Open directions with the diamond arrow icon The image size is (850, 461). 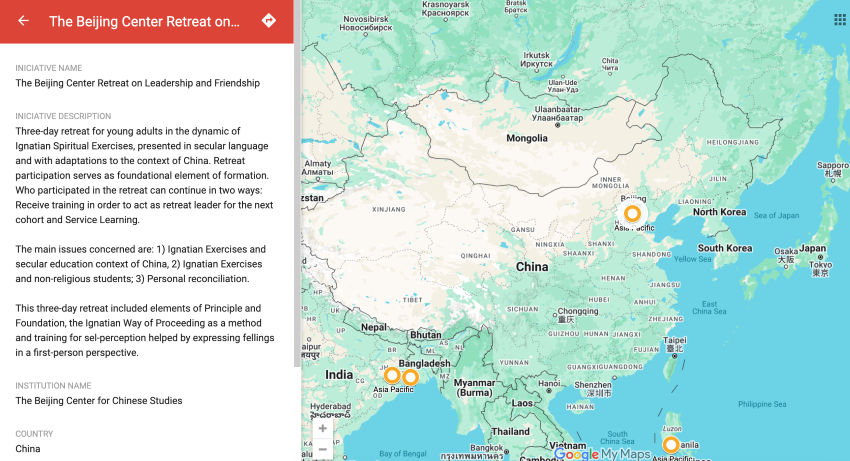point(269,21)
